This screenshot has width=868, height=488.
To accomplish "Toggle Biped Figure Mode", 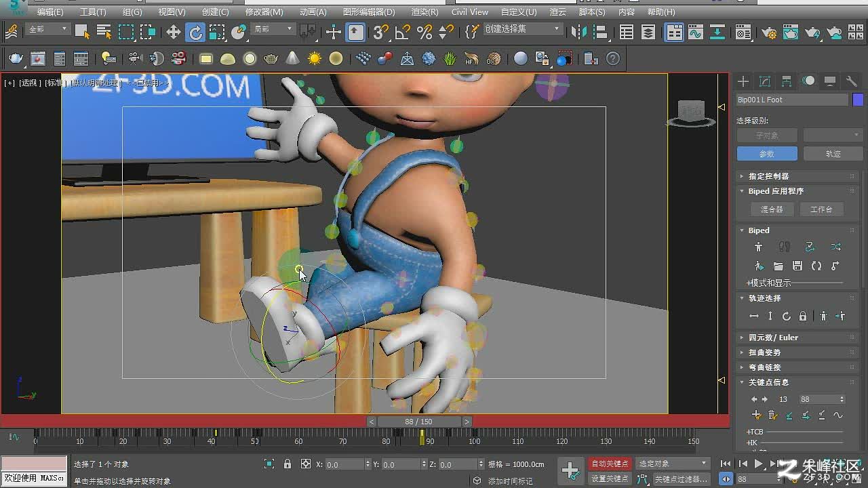I will (758, 247).
